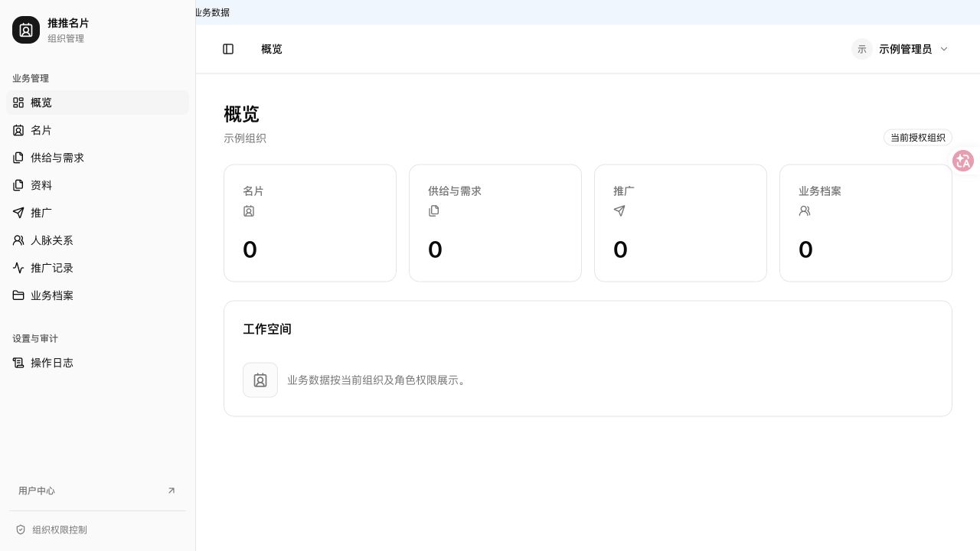The width and height of the screenshot is (980, 551).
Task: Click the 用户中心 external arrow icon
Action: (x=171, y=491)
